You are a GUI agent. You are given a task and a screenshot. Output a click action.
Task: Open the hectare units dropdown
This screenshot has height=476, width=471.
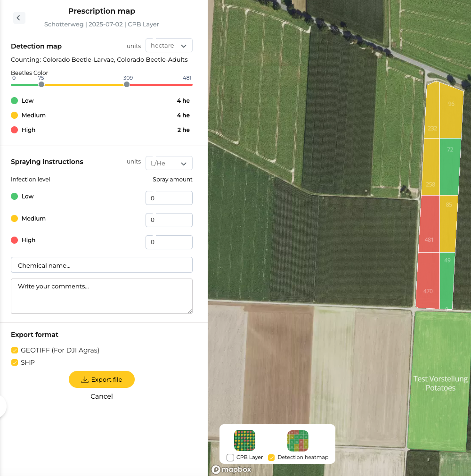click(169, 46)
